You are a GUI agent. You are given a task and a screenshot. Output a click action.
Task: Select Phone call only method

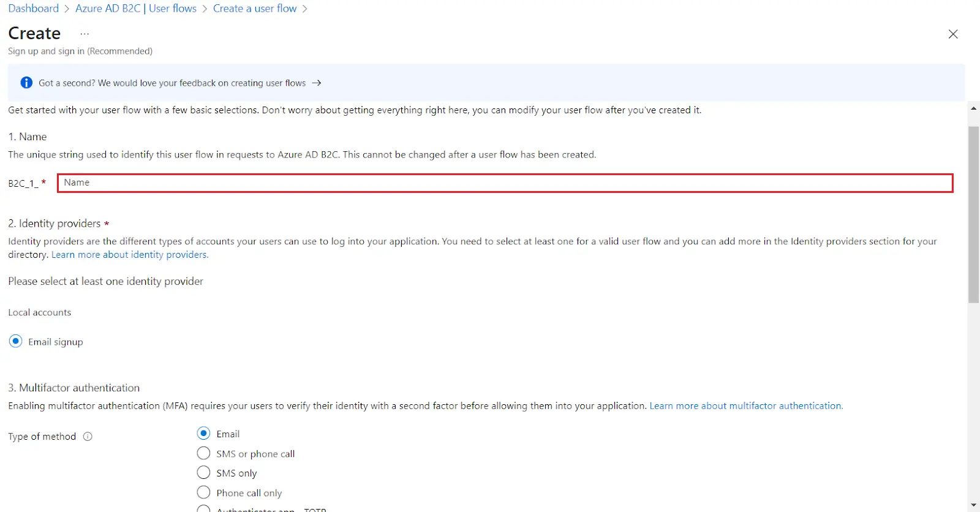click(203, 492)
